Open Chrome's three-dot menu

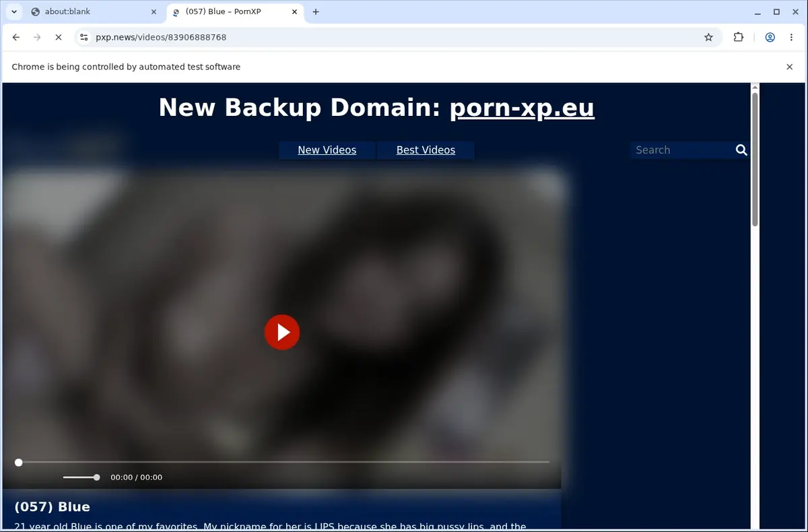click(791, 37)
